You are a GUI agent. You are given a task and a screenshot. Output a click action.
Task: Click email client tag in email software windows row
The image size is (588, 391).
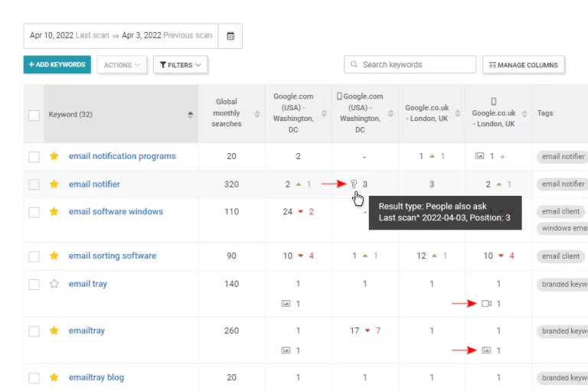(x=560, y=211)
